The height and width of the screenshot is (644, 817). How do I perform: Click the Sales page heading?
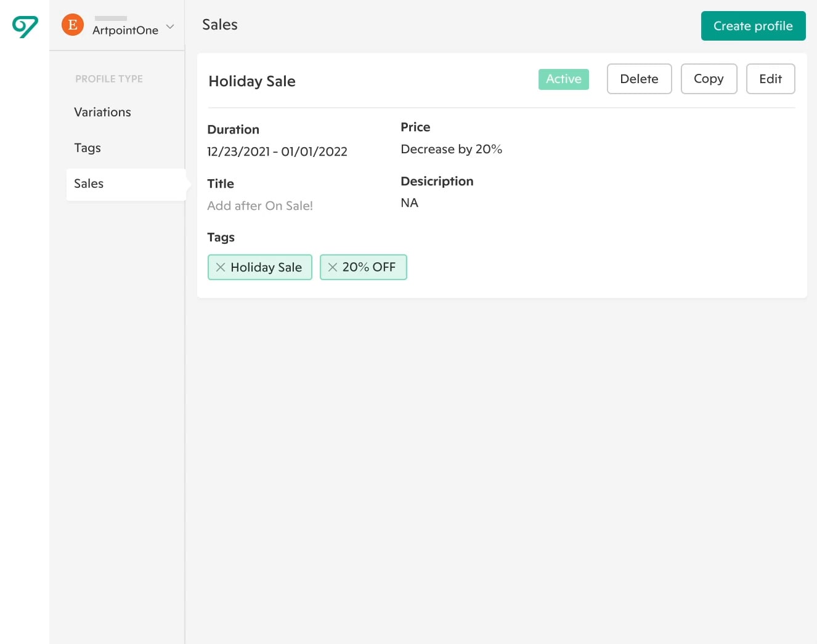click(220, 25)
